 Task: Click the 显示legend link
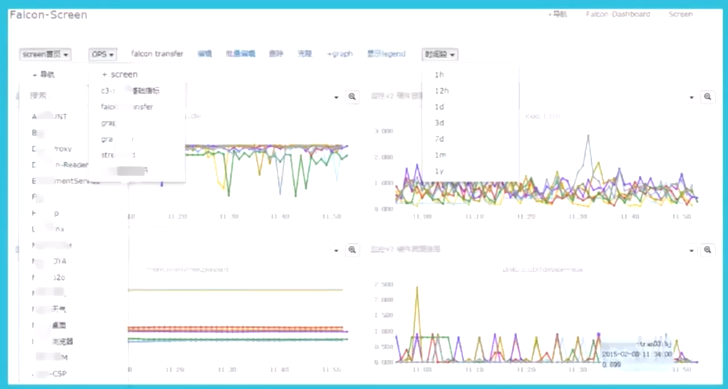(x=386, y=54)
